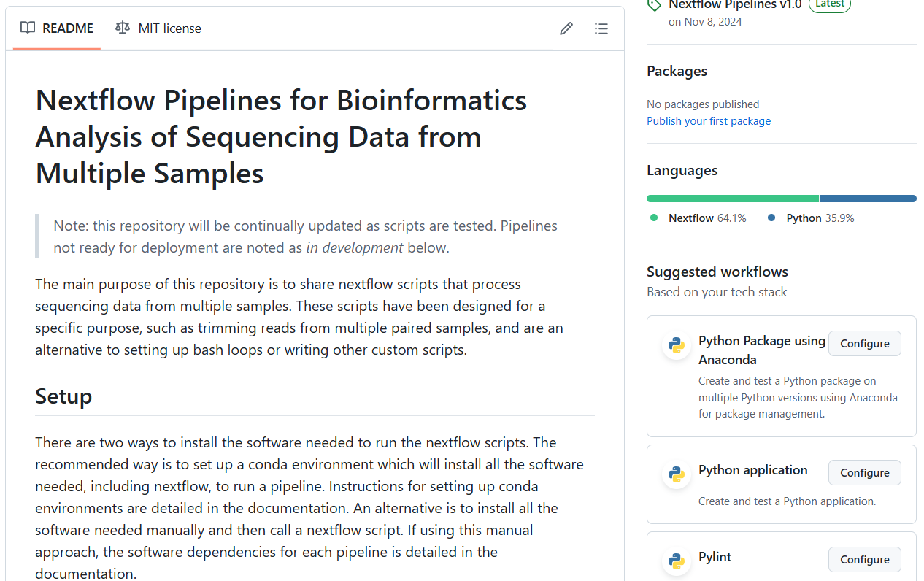
Task: Click the Packages heading
Action: (677, 71)
